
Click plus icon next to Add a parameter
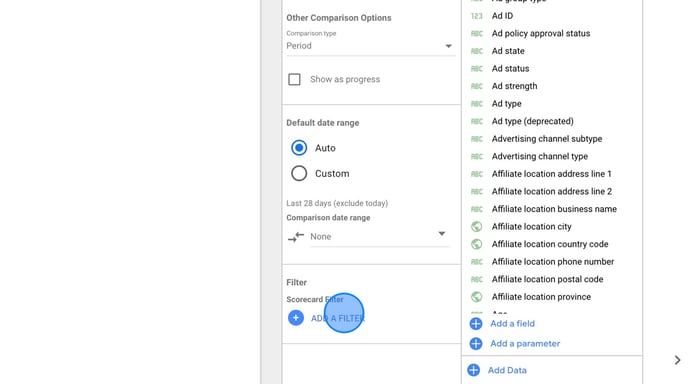pos(476,344)
